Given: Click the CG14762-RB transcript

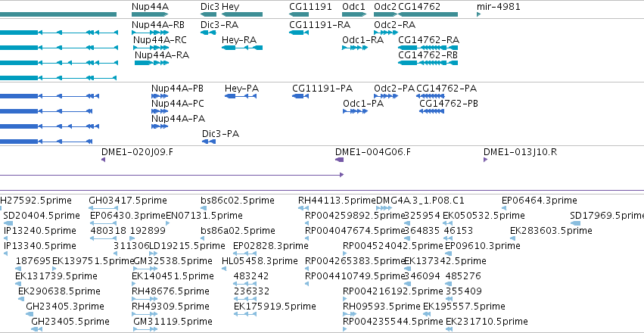Looking at the screenshot, I should (x=428, y=63).
